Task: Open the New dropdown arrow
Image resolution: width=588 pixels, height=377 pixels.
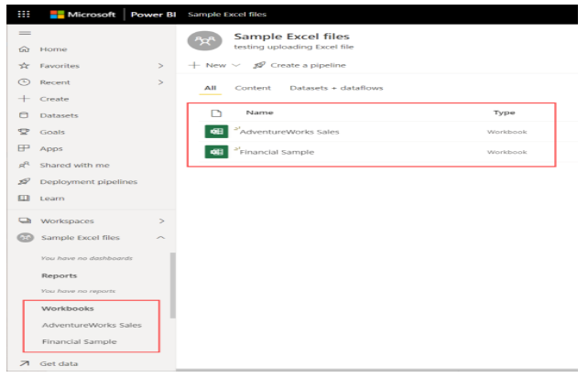Action: pos(236,65)
